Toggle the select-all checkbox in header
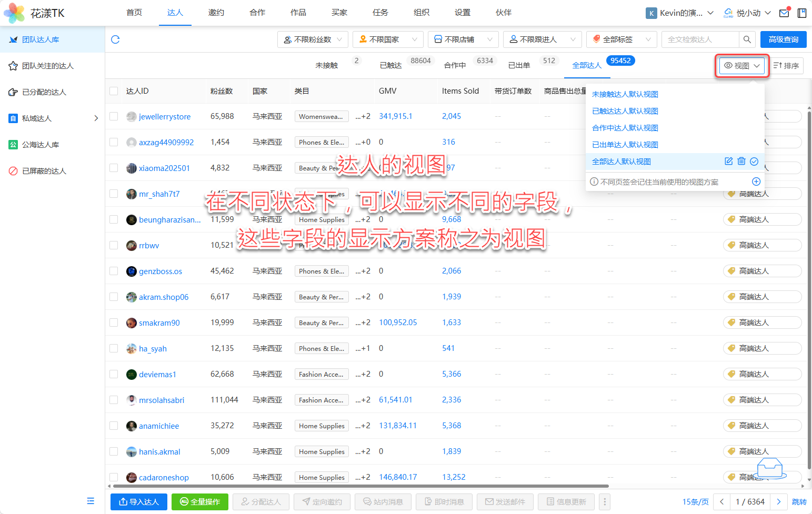The height and width of the screenshot is (514, 812). coord(114,91)
